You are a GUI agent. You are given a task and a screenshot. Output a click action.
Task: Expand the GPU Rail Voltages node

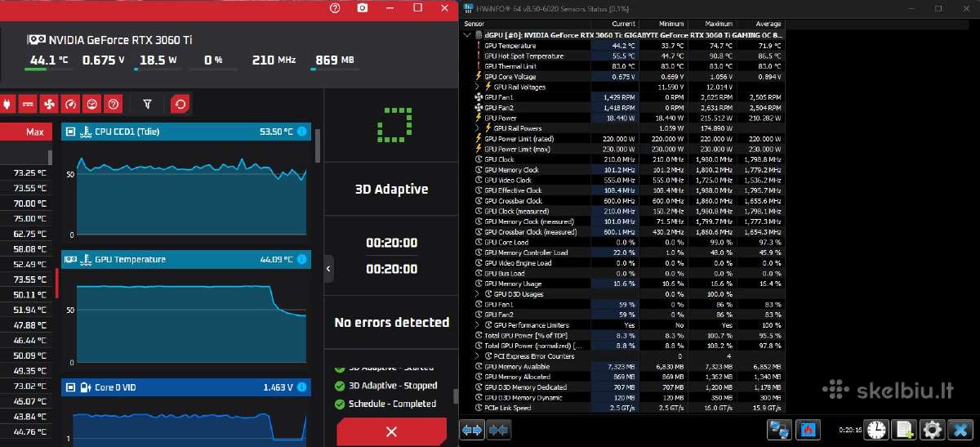[x=478, y=87]
